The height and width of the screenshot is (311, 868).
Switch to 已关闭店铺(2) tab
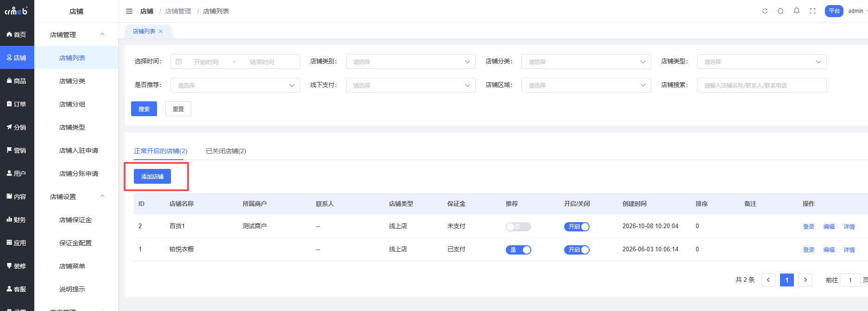point(226,151)
